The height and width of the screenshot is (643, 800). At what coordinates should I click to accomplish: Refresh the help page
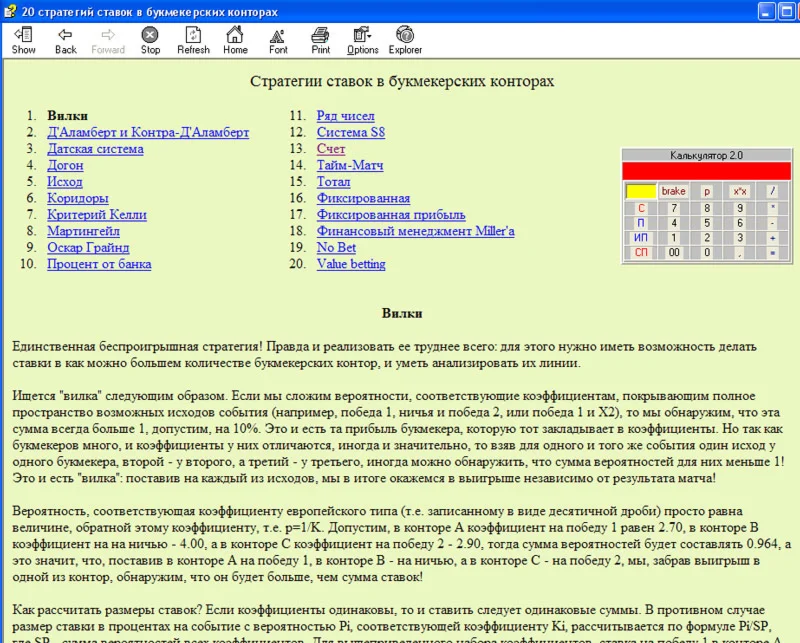(193, 40)
